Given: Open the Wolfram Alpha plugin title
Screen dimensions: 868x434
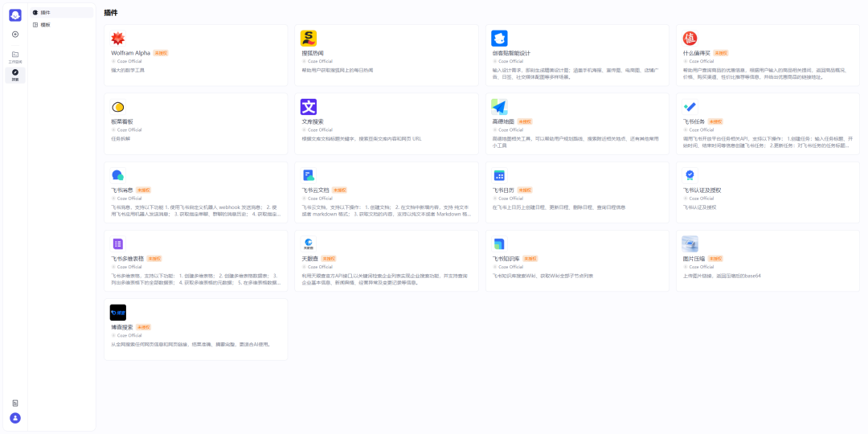Looking at the screenshot, I should click(x=131, y=53).
